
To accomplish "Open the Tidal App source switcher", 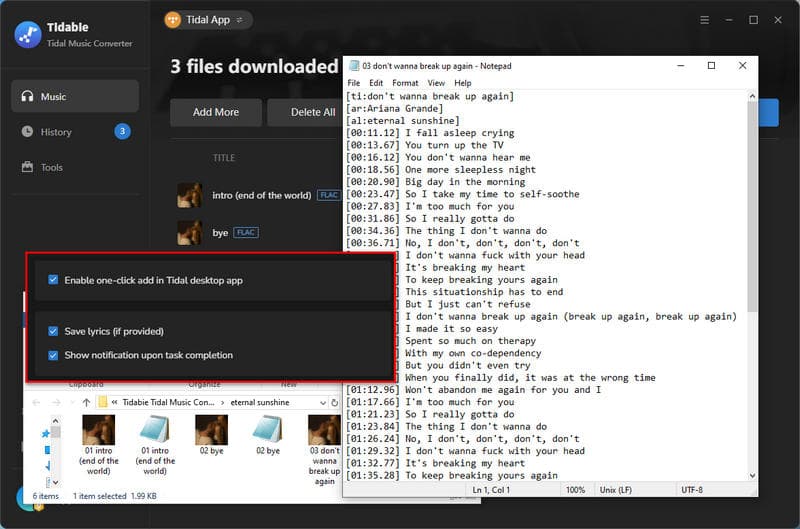I will pyautogui.click(x=208, y=20).
